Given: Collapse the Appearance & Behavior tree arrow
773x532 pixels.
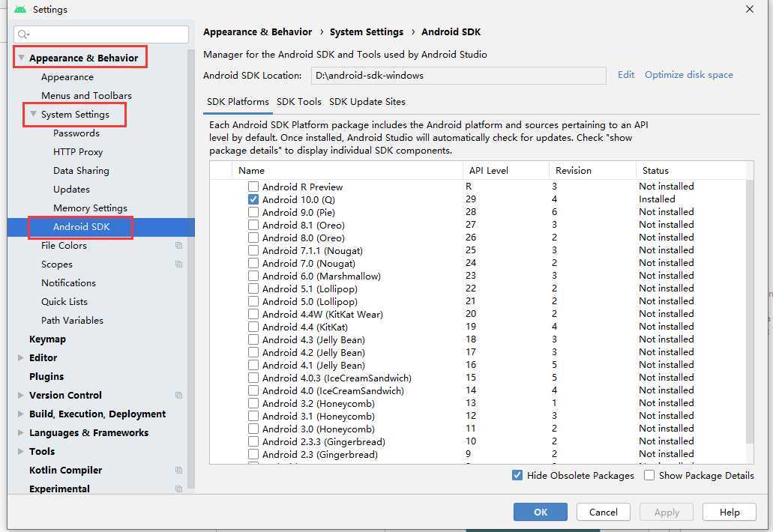Looking at the screenshot, I should (21, 58).
